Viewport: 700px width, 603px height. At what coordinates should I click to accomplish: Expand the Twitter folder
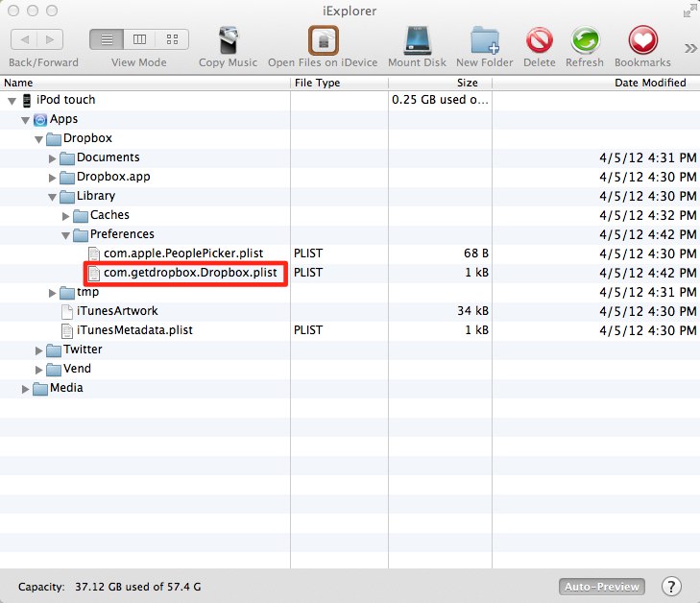tap(38, 350)
